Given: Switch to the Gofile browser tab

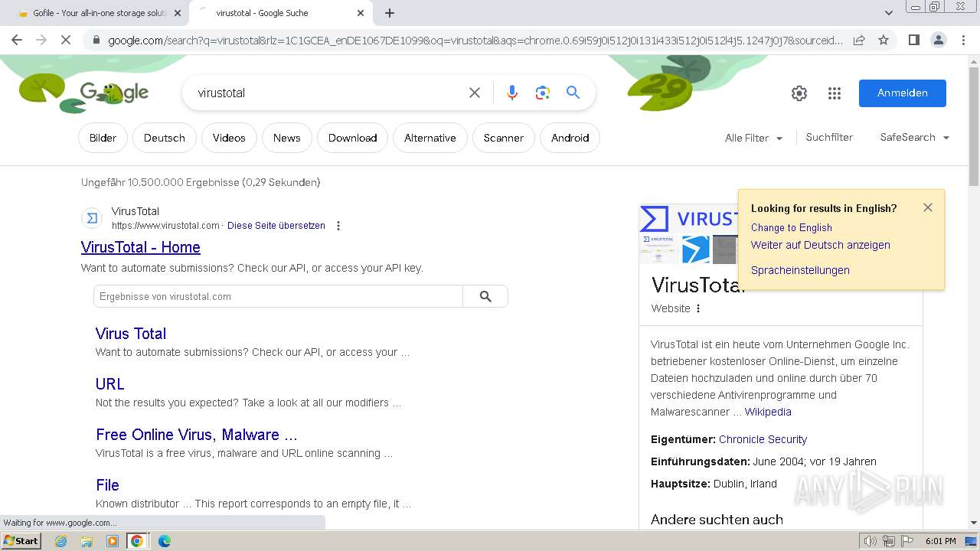Looking at the screenshot, I should tap(94, 13).
